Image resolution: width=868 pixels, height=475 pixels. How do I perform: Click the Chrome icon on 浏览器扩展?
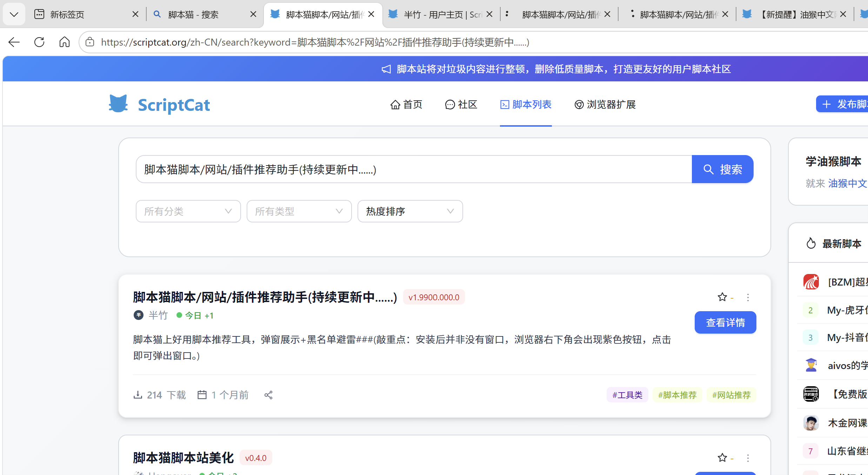click(579, 105)
